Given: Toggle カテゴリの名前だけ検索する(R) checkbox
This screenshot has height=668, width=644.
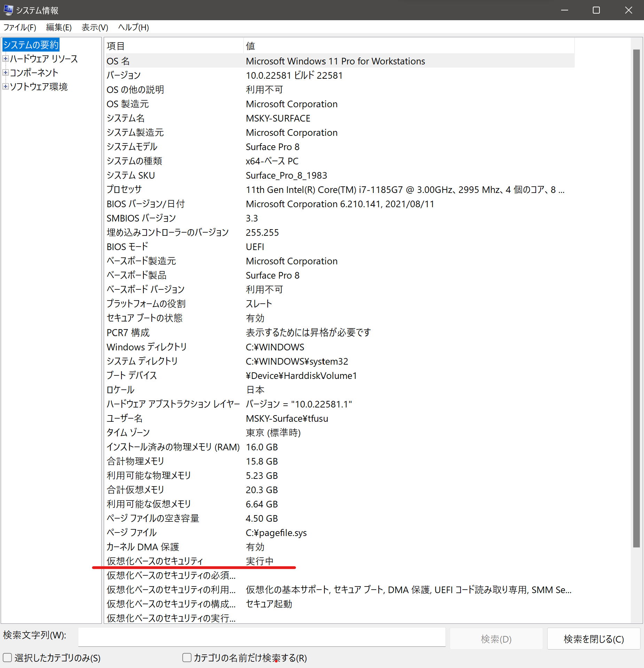Looking at the screenshot, I should click(187, 658).
